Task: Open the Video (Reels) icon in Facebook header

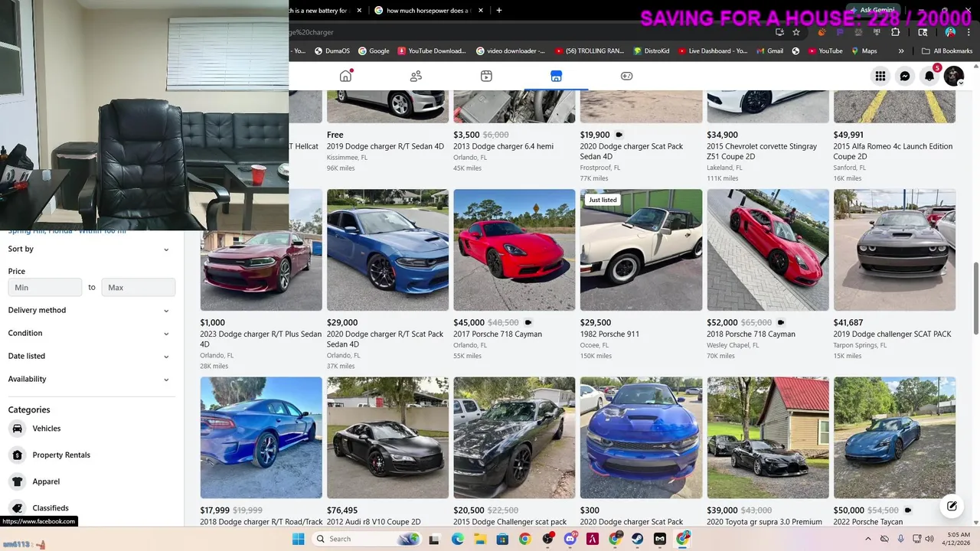Action: pos(486,76)
